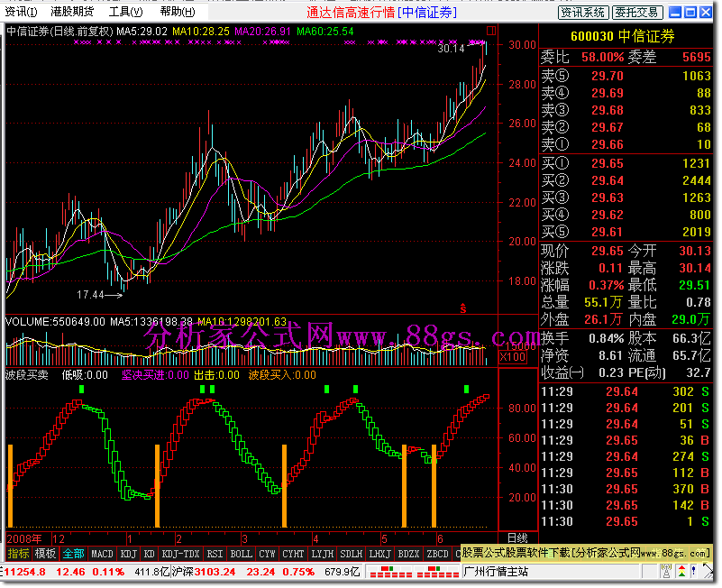Screen dimensions: 722x588
Task: Click the X100 volume scale label
Action: coord(513,357)
